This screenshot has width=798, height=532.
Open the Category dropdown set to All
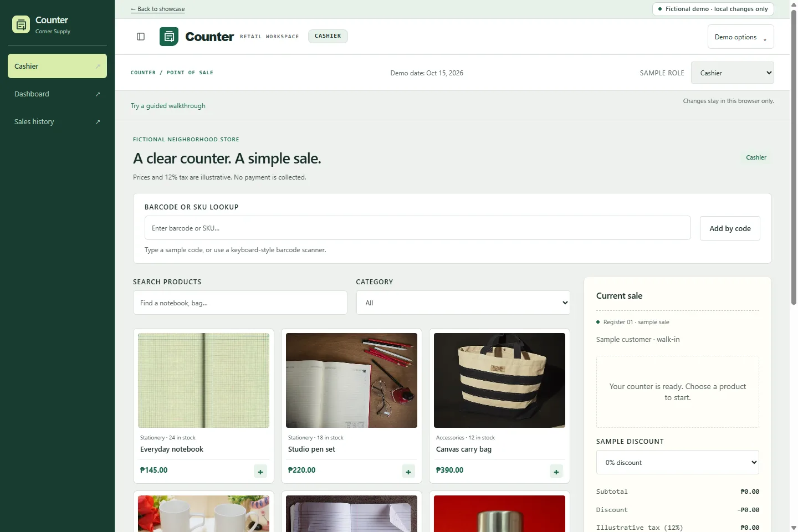(463, 303)
